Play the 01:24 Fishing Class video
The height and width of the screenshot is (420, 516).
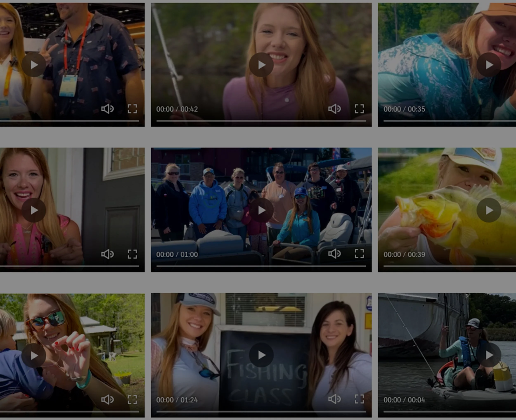261,355
